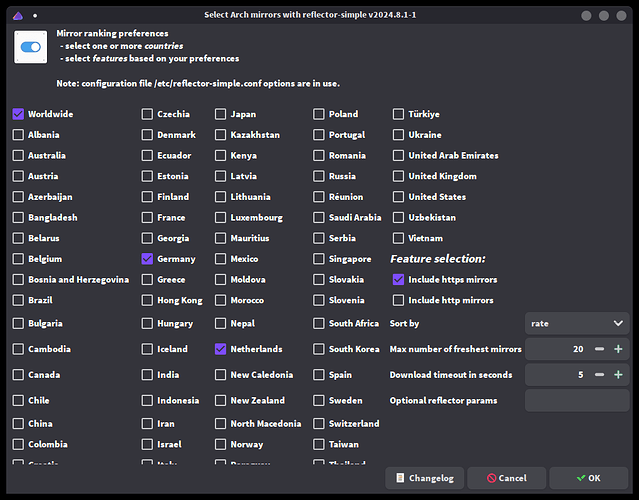Select the Spain checkbox
Image resolution: width=639 pixels, height=500 pixels.
coord(319,375)
